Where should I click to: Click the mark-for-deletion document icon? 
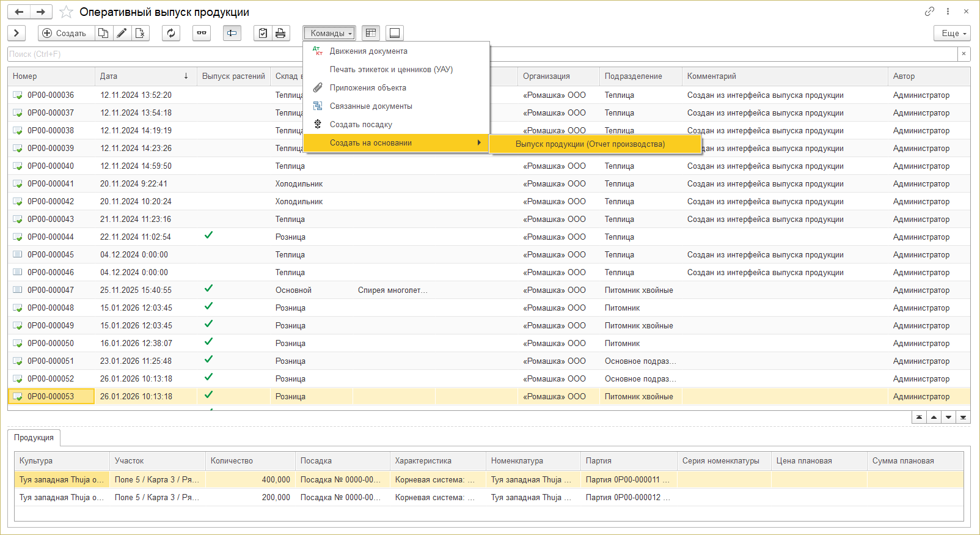(x=141, y=33)
